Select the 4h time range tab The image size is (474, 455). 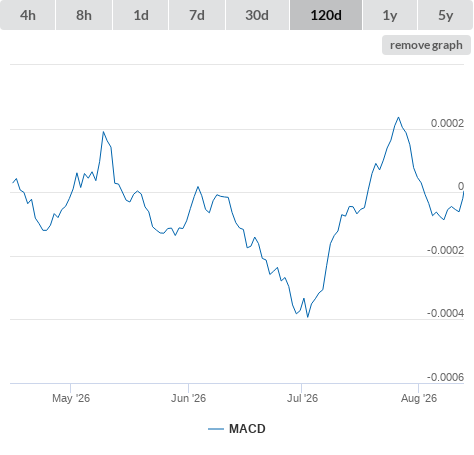[x=28, y=15]
